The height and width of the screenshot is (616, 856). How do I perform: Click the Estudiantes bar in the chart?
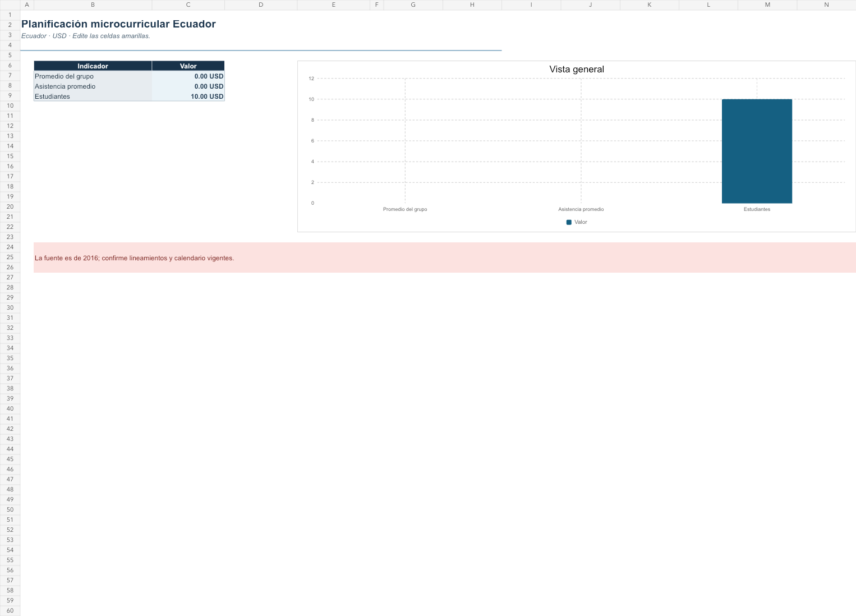point(757,151)
